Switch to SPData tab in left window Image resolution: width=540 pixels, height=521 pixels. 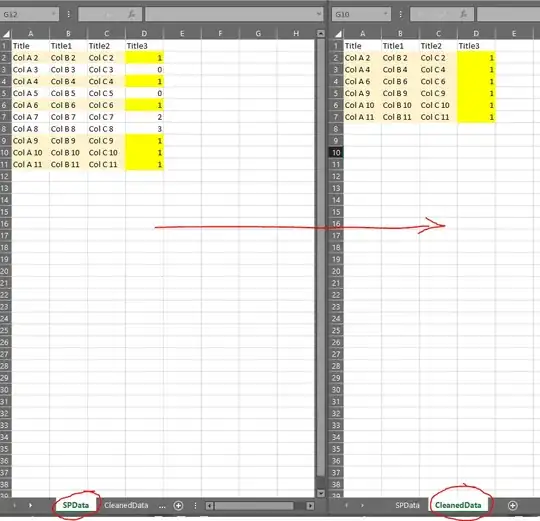pos(76,505)
